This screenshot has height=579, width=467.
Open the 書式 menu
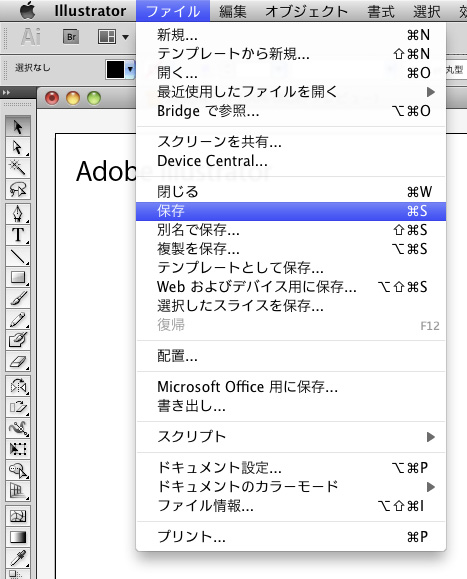(381, 11)
